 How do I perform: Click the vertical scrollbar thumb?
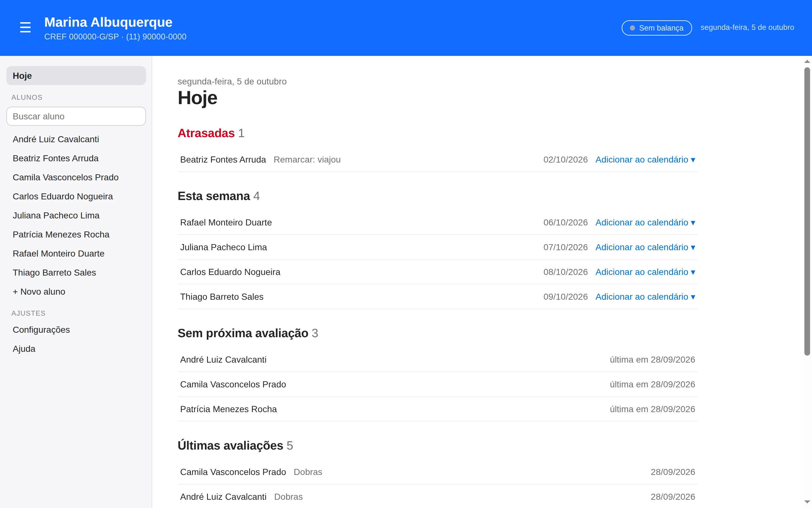point(807,211)
